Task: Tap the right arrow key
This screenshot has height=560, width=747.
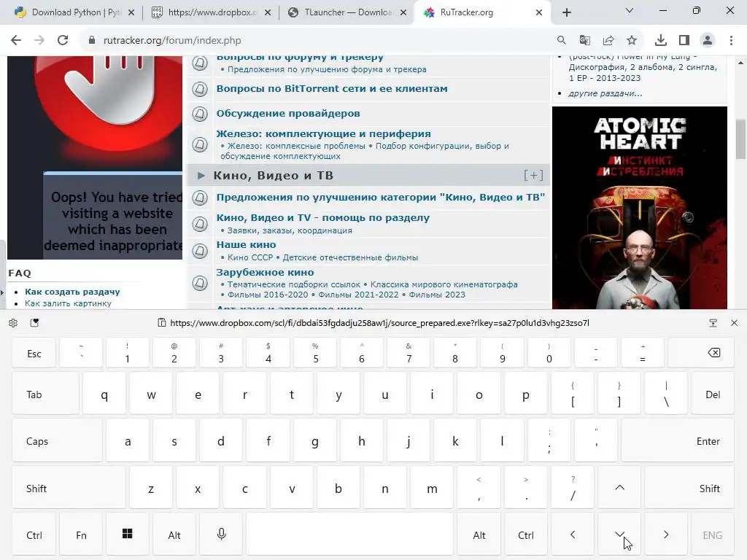Action: (666, 534)
